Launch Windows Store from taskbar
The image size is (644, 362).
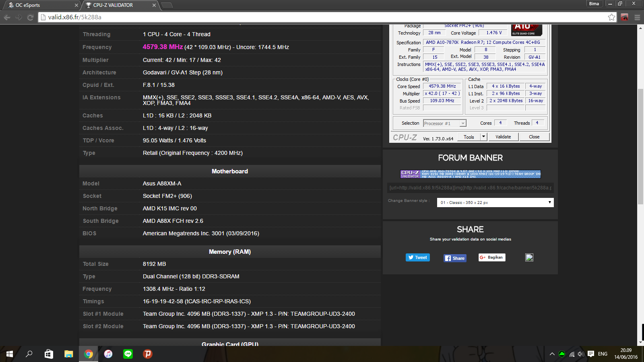point(49,354)
